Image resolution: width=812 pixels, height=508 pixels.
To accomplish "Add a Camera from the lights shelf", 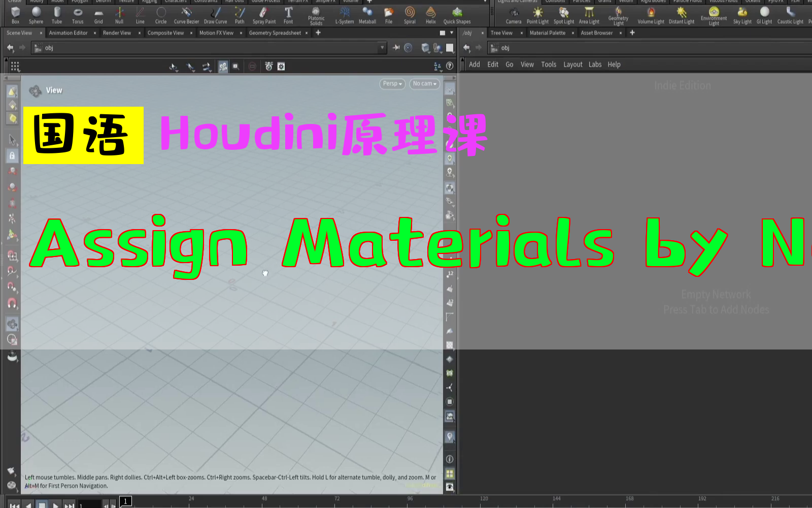I will [514, 15].
